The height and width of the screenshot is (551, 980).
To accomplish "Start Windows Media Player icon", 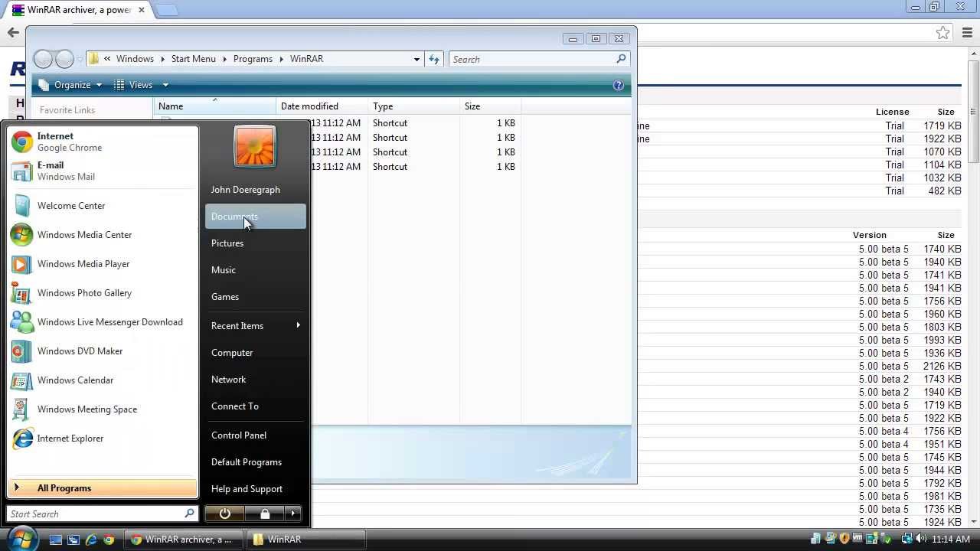I will pos(22,264).
